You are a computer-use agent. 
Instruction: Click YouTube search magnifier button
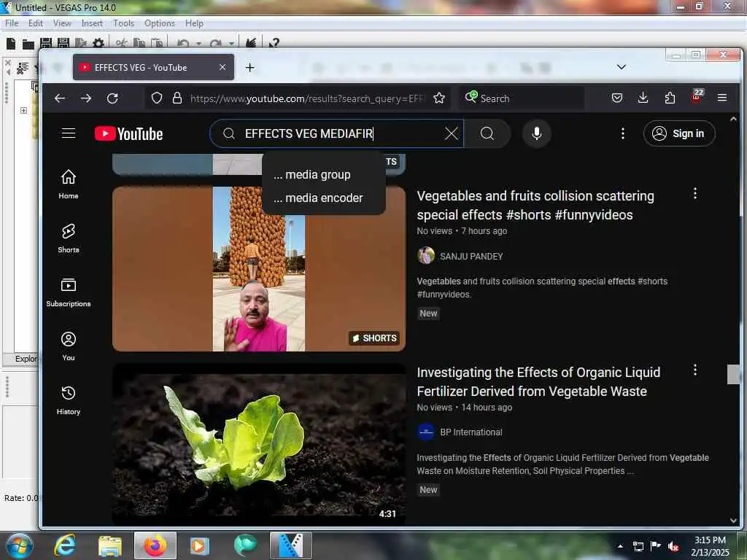(487, 133)
